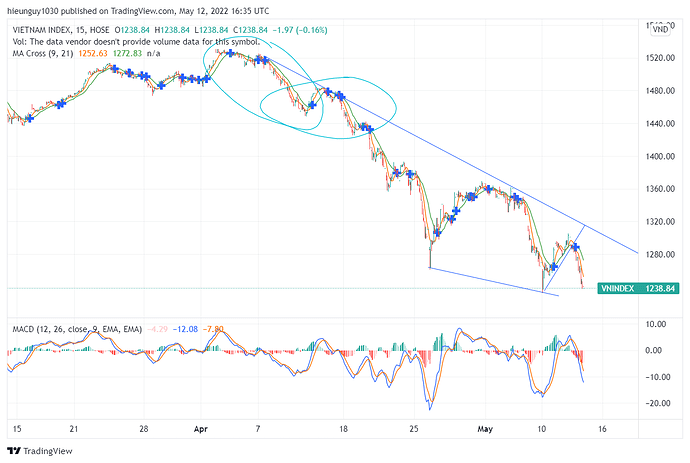Click the n/a value in MA Cross legend

[154, 53]
